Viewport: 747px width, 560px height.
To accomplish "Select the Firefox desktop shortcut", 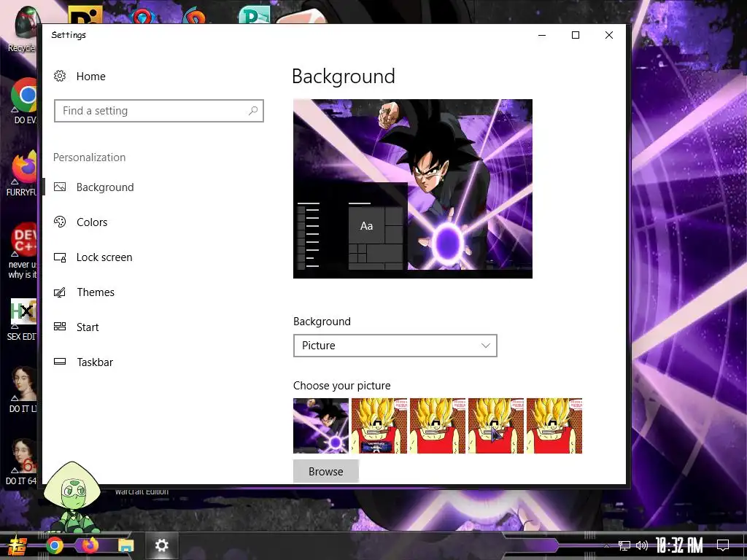I will (23, 174).
